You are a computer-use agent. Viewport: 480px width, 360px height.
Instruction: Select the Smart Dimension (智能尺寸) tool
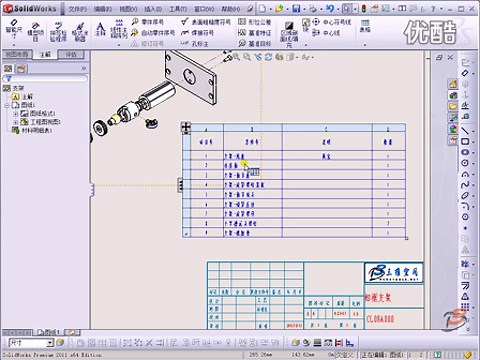pyautogui.click(x=14, y=29)
